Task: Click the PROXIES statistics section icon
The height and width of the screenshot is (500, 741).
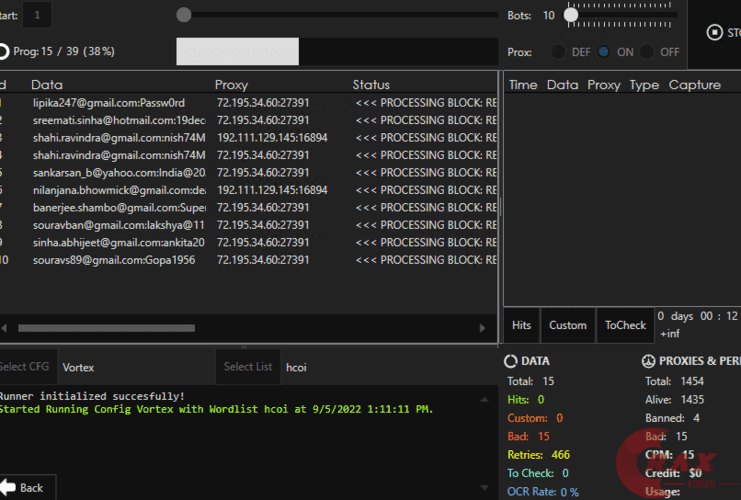Action: tap(648, 361)
